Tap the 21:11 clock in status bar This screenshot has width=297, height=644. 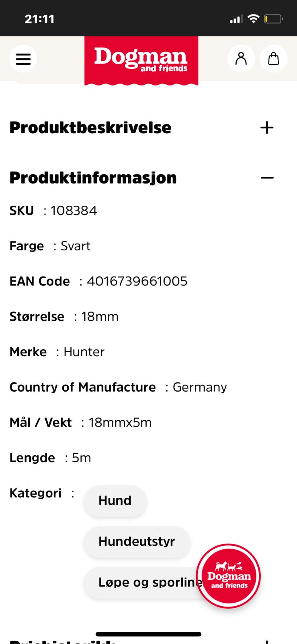click(39, 19)
